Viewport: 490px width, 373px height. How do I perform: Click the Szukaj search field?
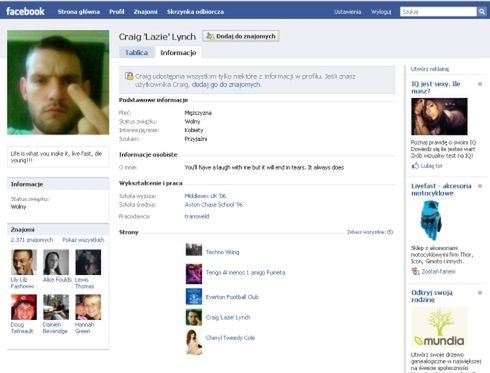click(438, 12)
